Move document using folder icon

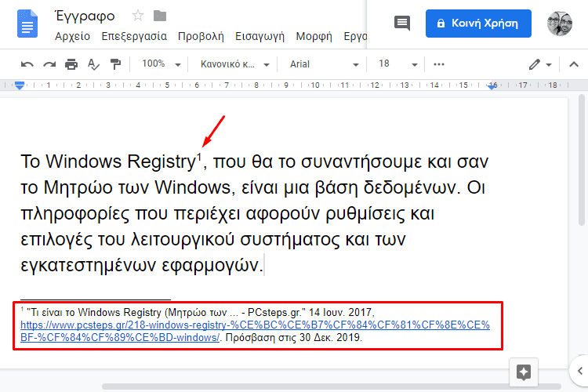(x=160, y=16)
